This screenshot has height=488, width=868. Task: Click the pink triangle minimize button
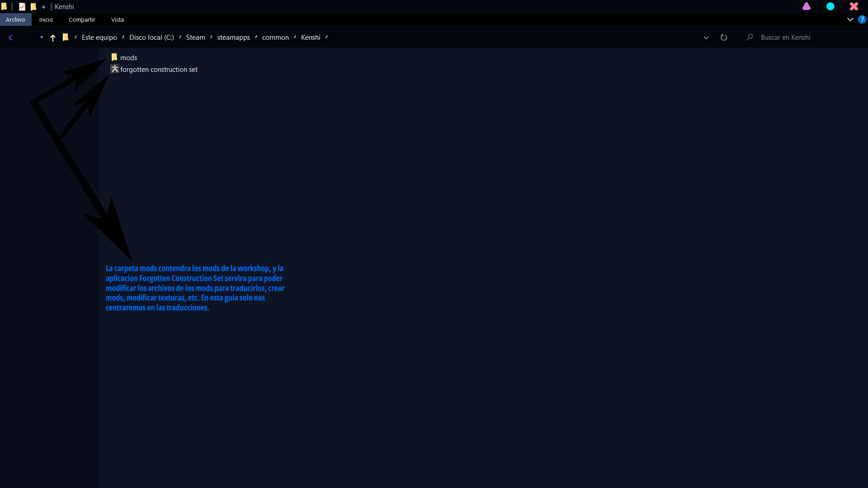pos(807,6)
